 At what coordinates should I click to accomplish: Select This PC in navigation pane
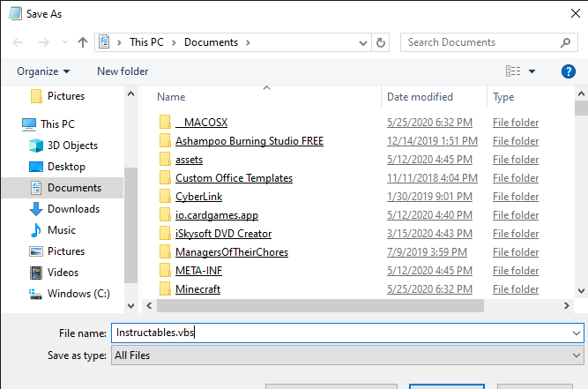point(48,124)
